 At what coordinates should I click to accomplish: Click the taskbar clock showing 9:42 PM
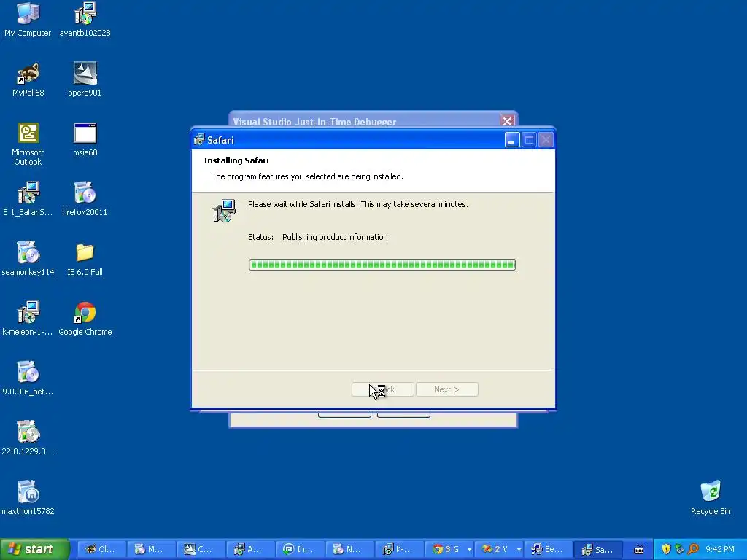click(720, 549)
